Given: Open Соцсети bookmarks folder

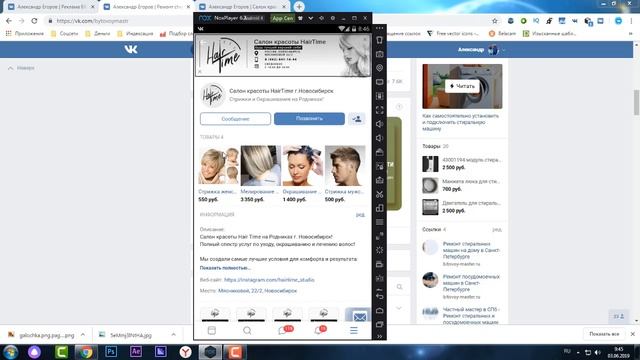Looking at the screenshot, I should tap(64, 33).
